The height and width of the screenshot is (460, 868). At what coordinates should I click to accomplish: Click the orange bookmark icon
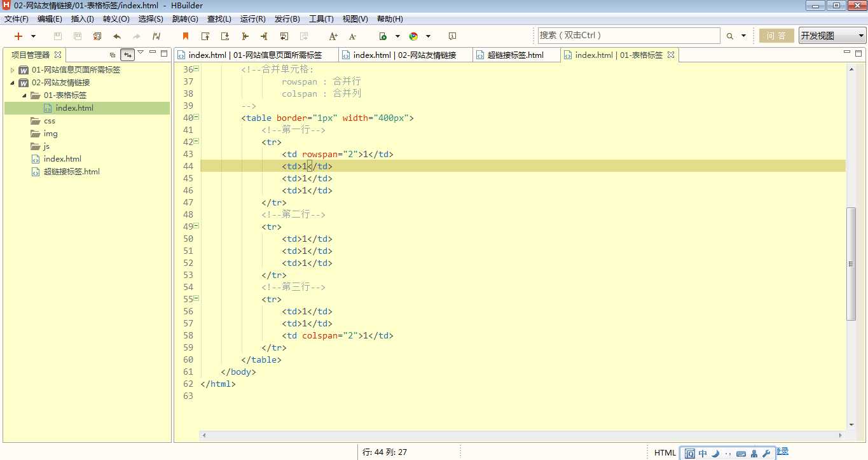click(x=186, y=36)
